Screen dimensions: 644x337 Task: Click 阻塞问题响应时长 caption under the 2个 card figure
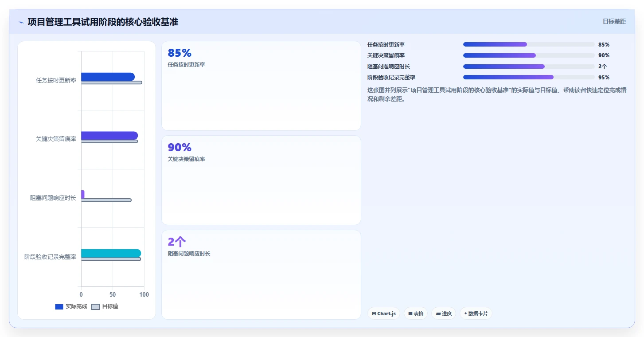189,254
